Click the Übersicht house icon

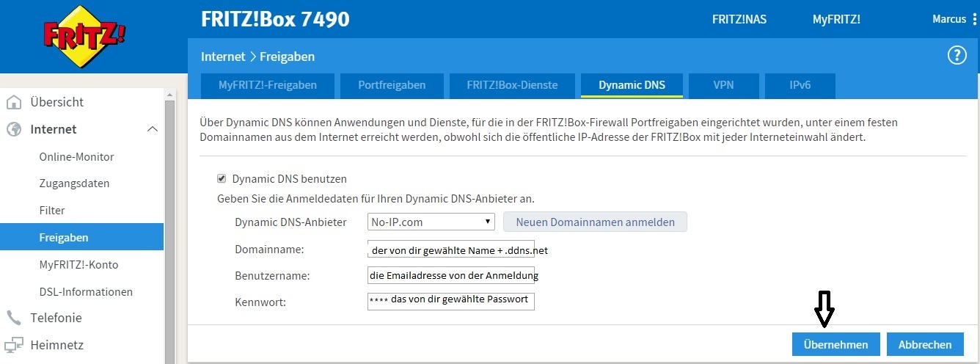tap(14, 101)
